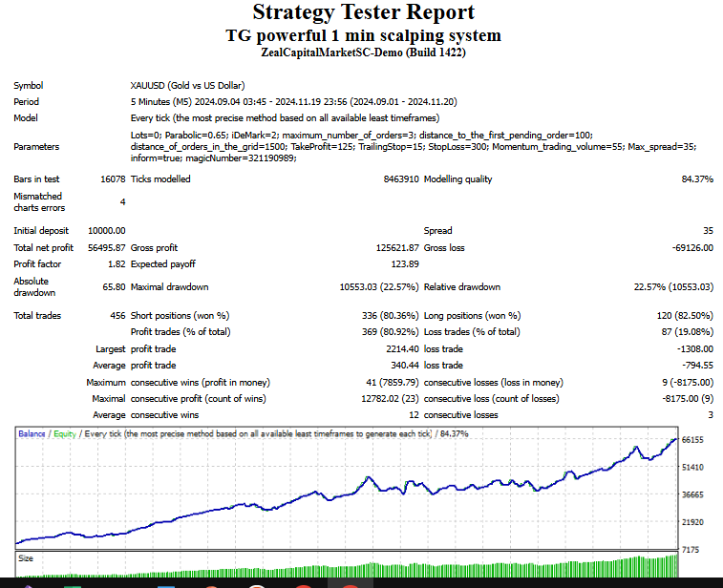The height and width of the screenshot is (588, 723).
Task: Select chart axis label 36665
Action: click(692, 494)
